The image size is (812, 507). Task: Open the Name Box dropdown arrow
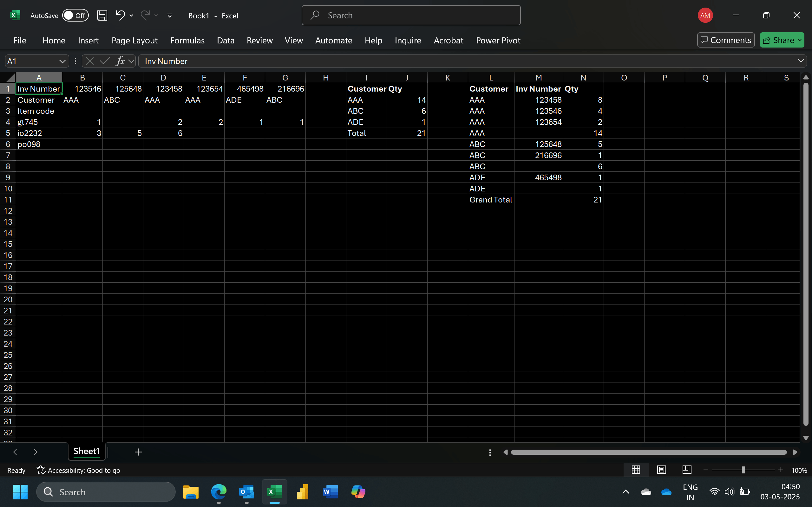tap(62, 61)
